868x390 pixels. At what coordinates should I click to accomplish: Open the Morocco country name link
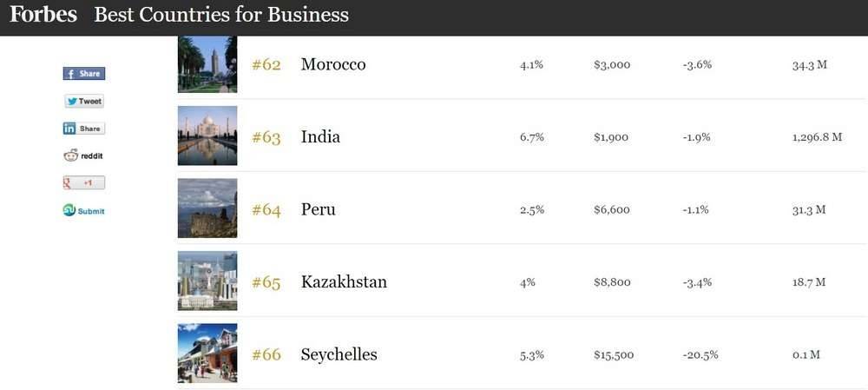point(333,65)
